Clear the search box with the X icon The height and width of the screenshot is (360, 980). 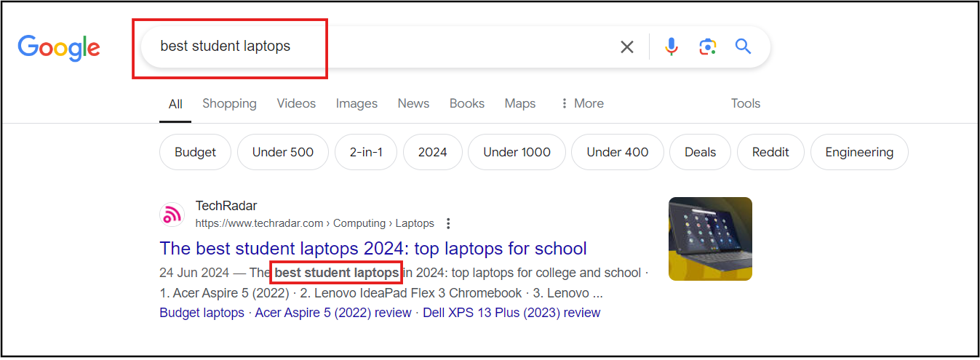coord(626,47)
